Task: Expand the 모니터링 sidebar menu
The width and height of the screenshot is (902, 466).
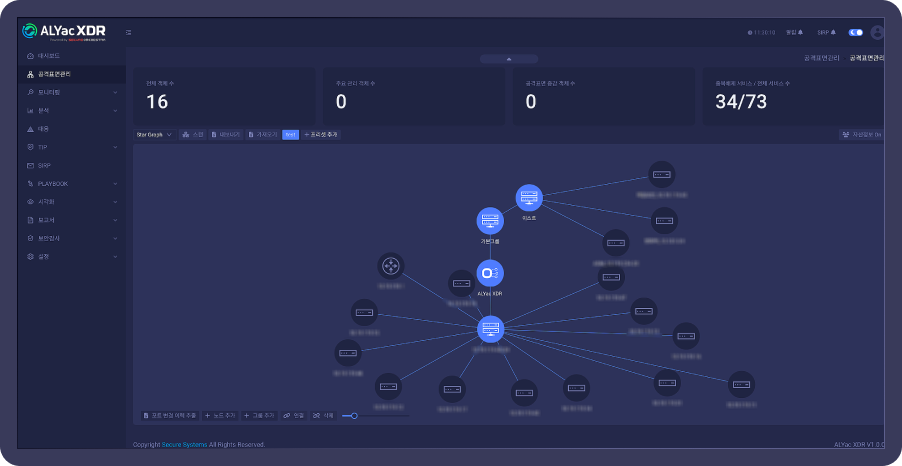Action: coord(70,92)
